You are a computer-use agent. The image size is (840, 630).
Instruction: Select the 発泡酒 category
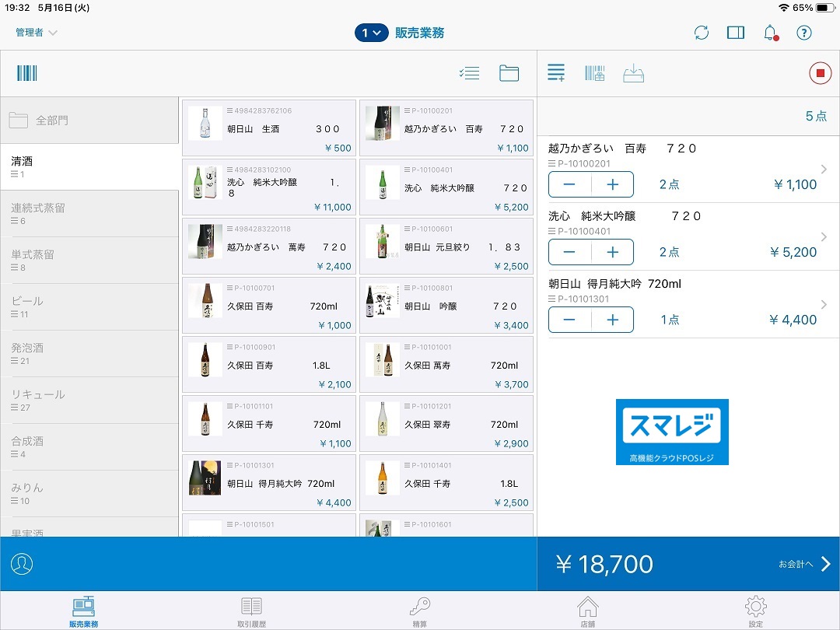(x=89, y=354)
